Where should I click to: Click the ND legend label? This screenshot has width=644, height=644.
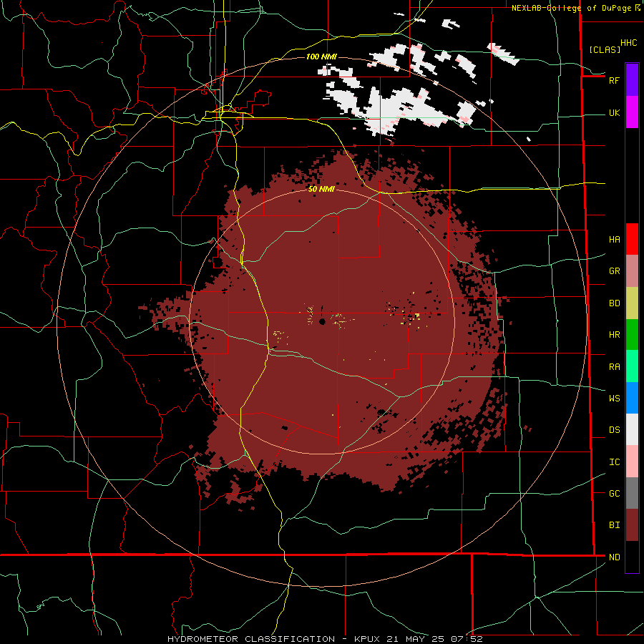pyautogui.click(x=614, y=557)
